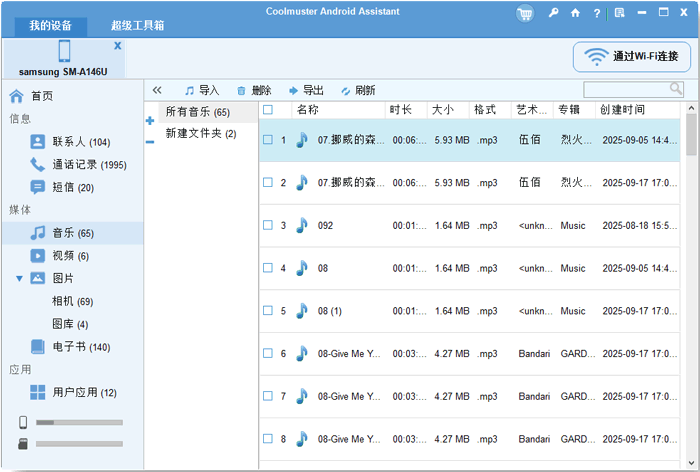The width and height of the screenshot is (700, 472).
Task: Open the shopping cart icon
Action: (525, 13)
